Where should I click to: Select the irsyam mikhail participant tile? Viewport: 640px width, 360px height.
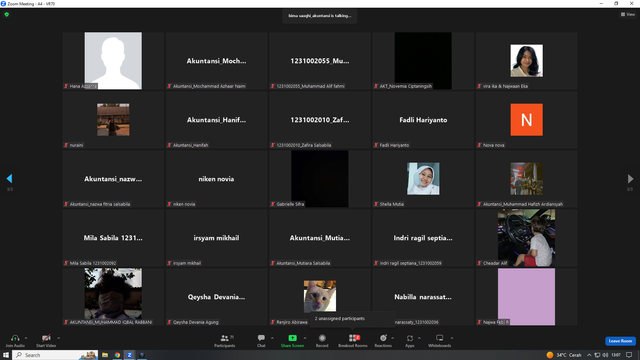tap(216, 238)
